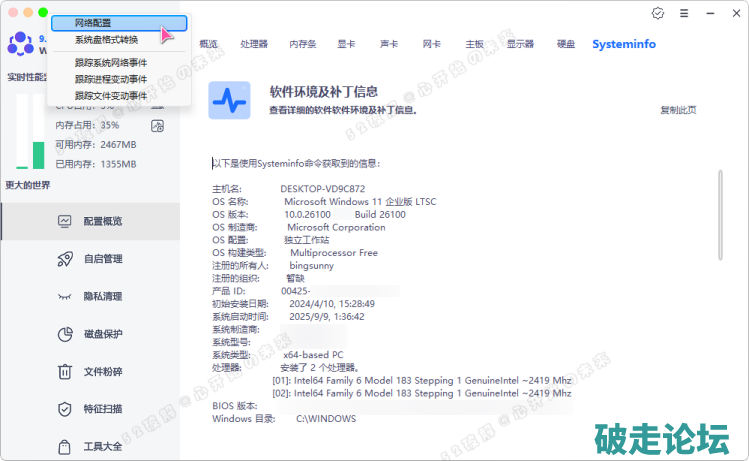This screenshot has height=461, width=749.
Task: Click the 复制此页 link
Action: (x=678, y=110)
